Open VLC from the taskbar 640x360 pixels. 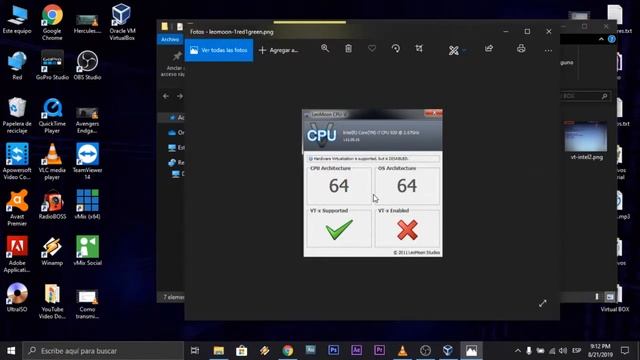[402, 350]
